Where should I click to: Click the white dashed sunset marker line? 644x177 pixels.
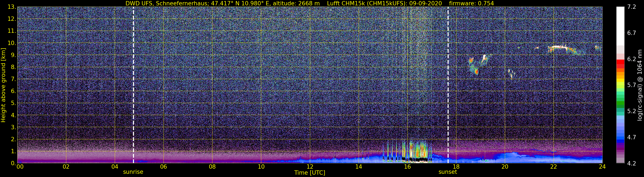(448, 85)
